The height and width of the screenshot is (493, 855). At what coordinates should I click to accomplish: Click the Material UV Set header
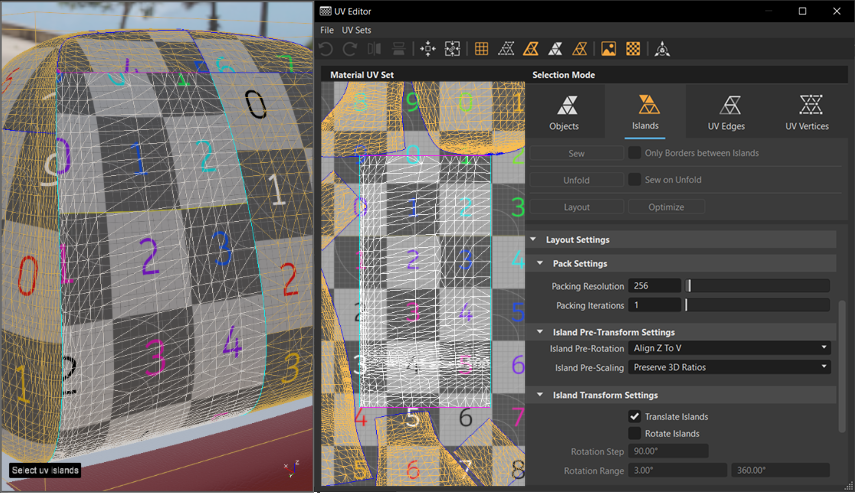coord(362,75)
